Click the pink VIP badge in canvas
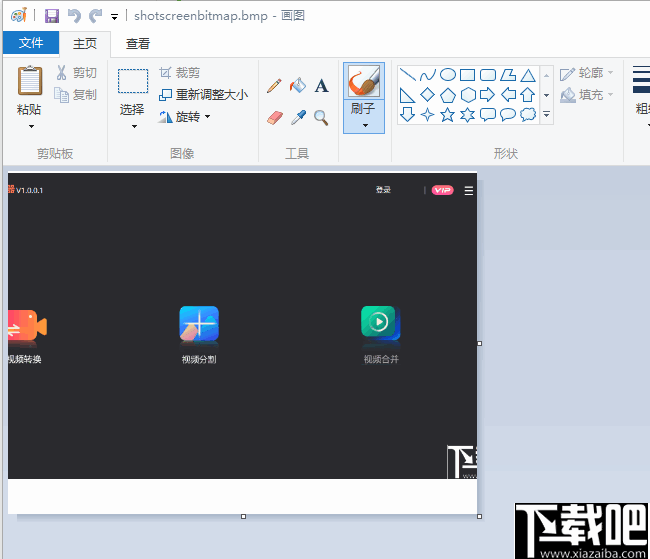650x559 pixels. pyautogui.click(x=443, y=190)
